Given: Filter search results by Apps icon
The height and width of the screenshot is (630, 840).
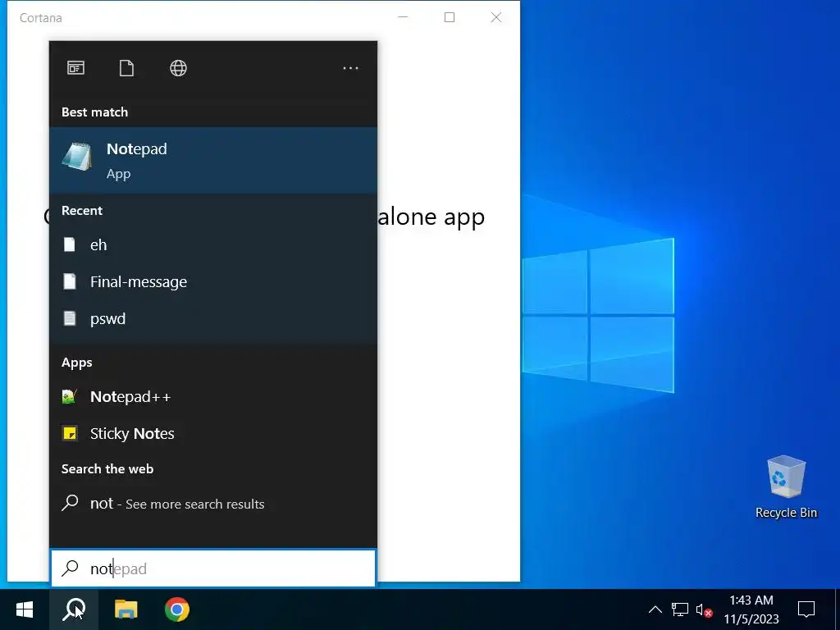Looking at the screenshot, I should point(75,68).
